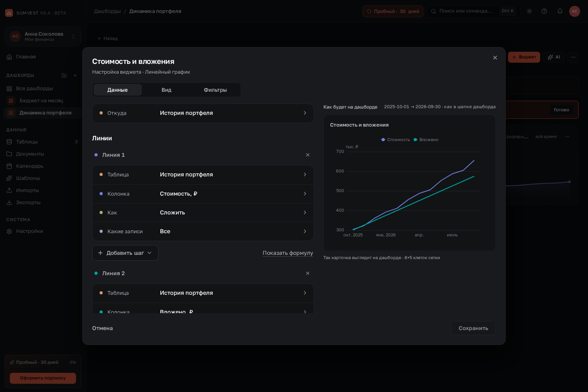Close the widget settings dialog
Viewport: 588px width, 392px height.
pyautogui.click(x=495, y=58)
